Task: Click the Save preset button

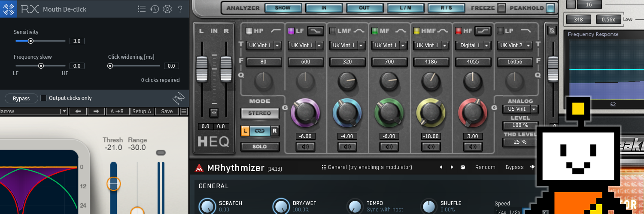Action: click(167, 111)
